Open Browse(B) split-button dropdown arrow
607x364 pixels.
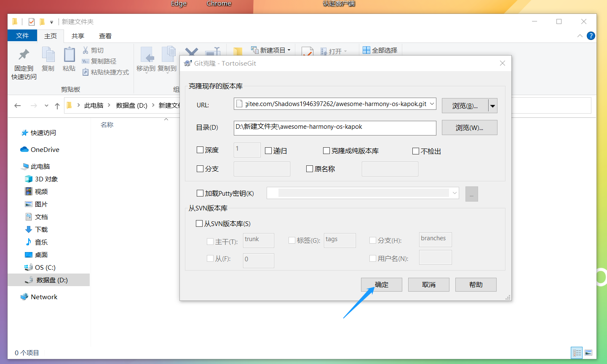point(493,106)
